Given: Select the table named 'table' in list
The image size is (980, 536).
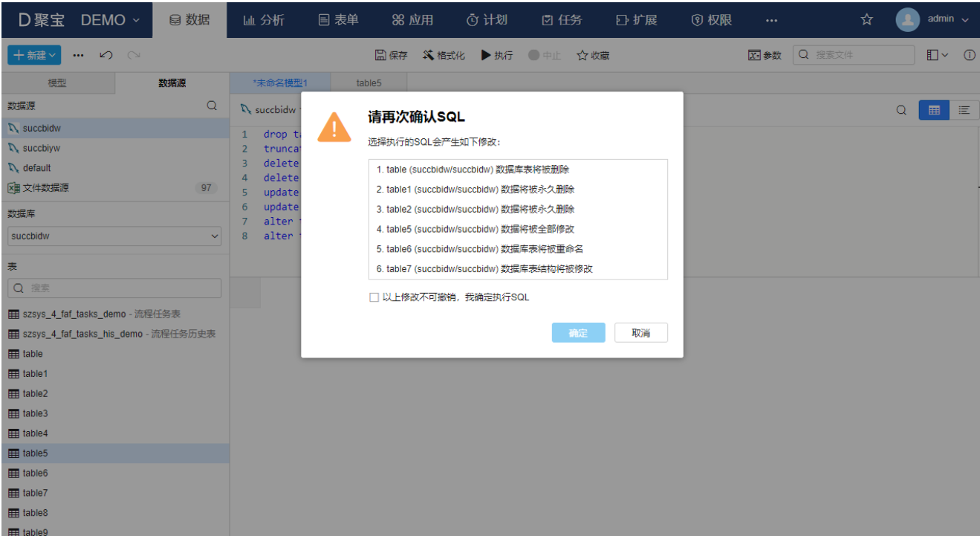Looking at the screenshot, I should click(114, 354).
